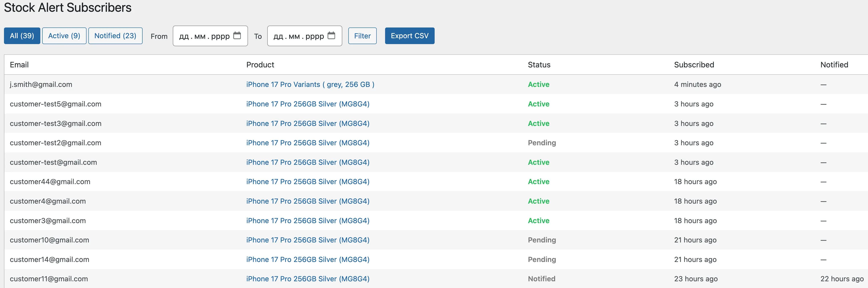Click the Status column header
Viewport: 868px width, 288px height.
point(539,65)
